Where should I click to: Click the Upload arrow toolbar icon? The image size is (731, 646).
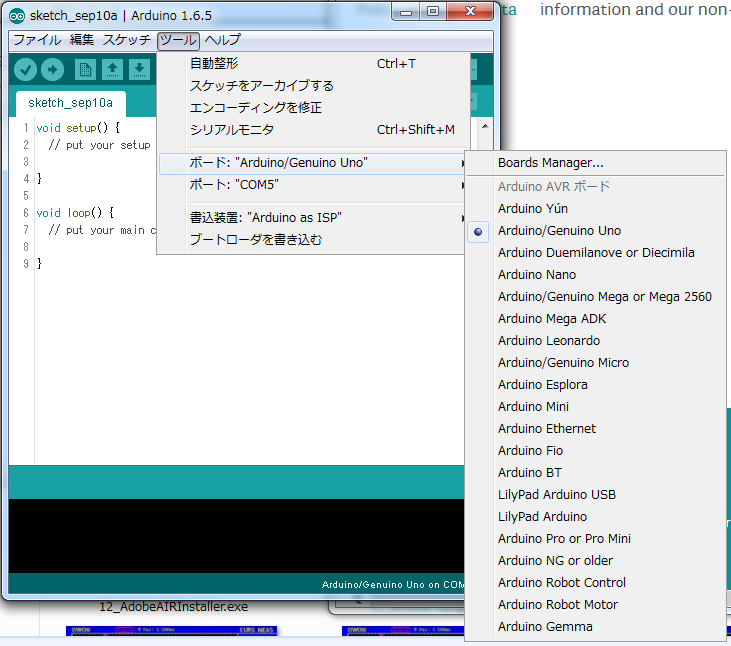click(x=52, y=70)
